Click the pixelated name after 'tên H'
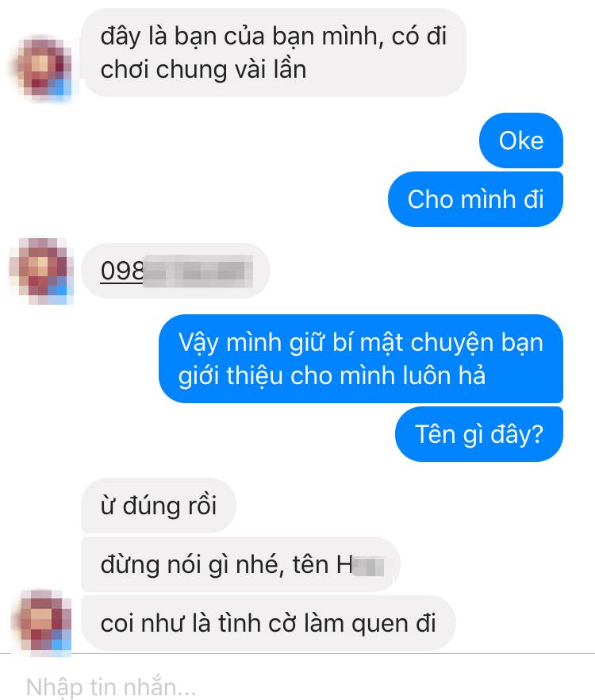The width and height of the screenshot is (595, 700). point(369,566)
